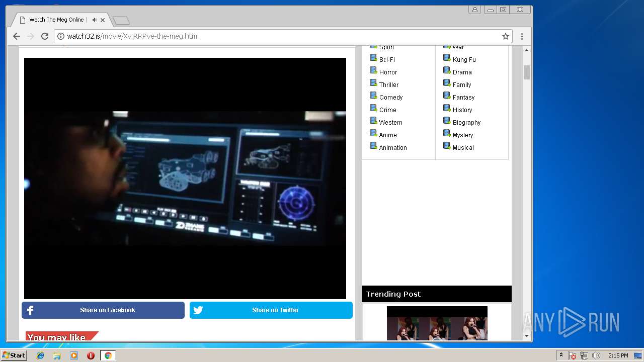Open the Biography genre
The width and height of the screenshot is (644, 362).
pos(467,122)
